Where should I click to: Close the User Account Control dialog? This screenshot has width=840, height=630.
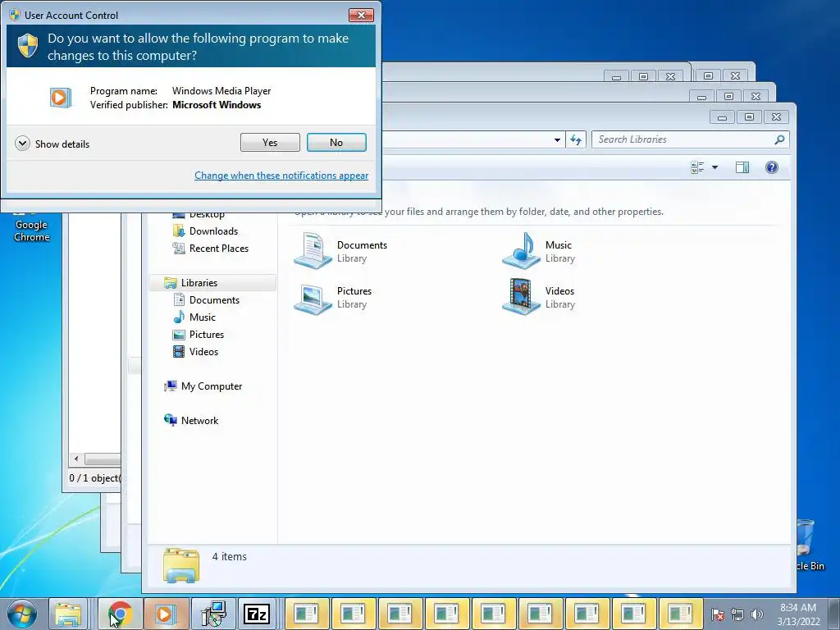(x=361, y=15)
